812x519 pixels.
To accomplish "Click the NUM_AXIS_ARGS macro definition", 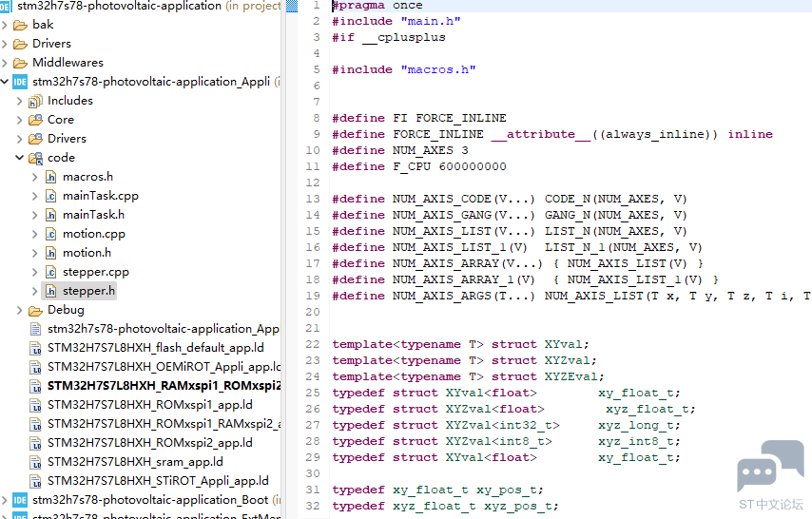I will [x=571, y=297].
